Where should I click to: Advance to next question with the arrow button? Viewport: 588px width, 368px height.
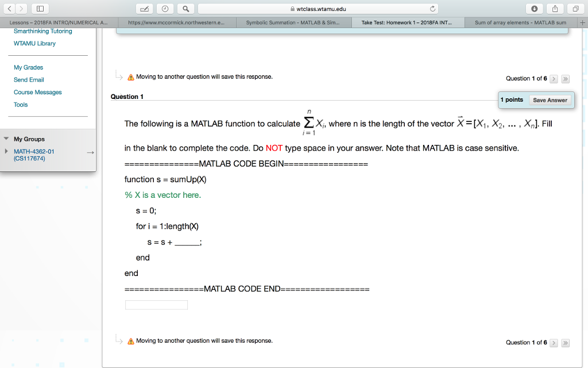click(x=553, y=79)
